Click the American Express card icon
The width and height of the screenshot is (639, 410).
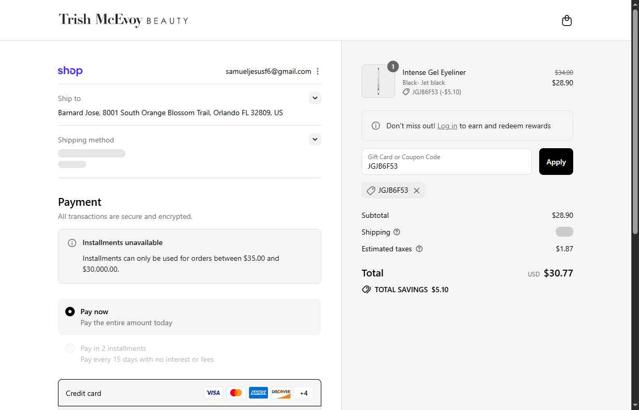[x=258, y=393]
